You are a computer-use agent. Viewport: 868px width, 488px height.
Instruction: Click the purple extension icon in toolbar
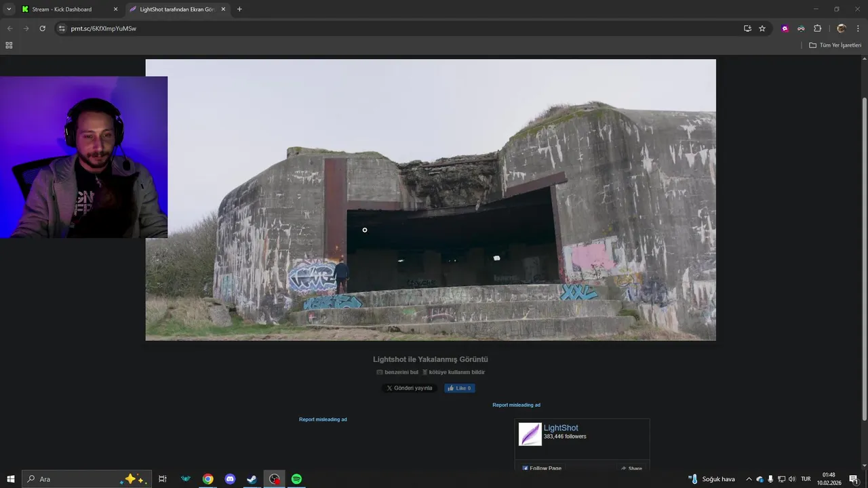pos(785,28)
